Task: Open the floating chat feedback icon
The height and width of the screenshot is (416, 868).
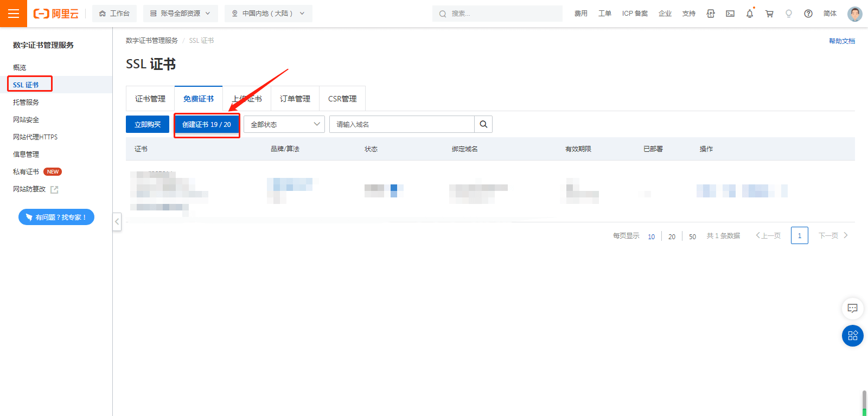Action: click(x=852, y=308)
